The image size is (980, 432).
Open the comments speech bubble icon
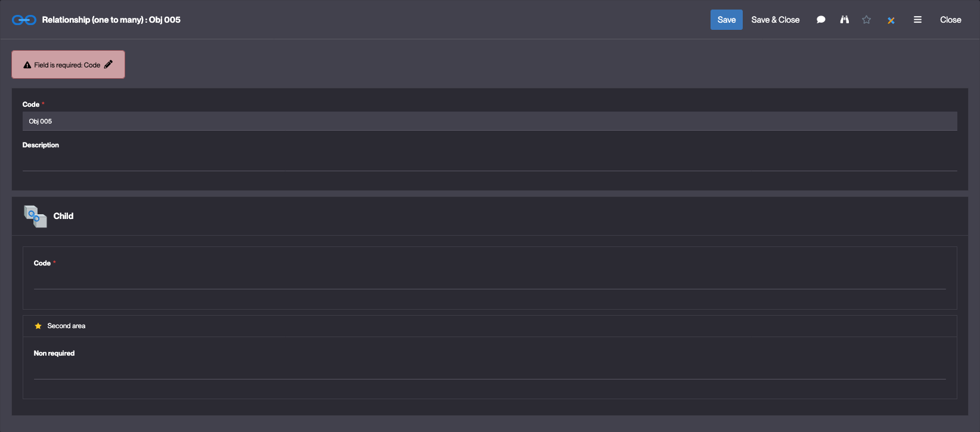821,20
